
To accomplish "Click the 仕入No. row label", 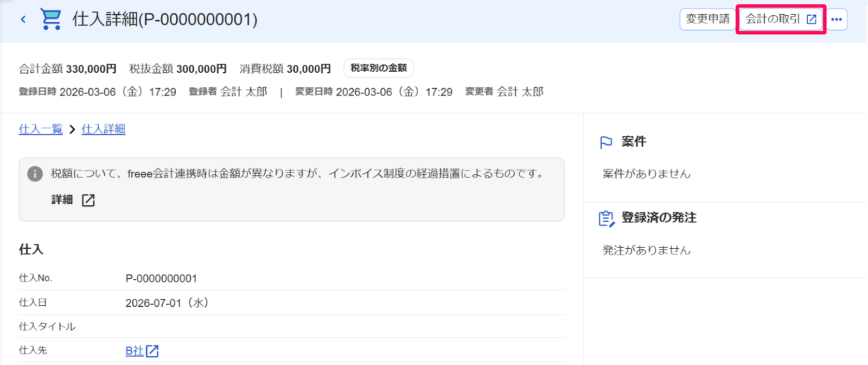I will [35, 278].
